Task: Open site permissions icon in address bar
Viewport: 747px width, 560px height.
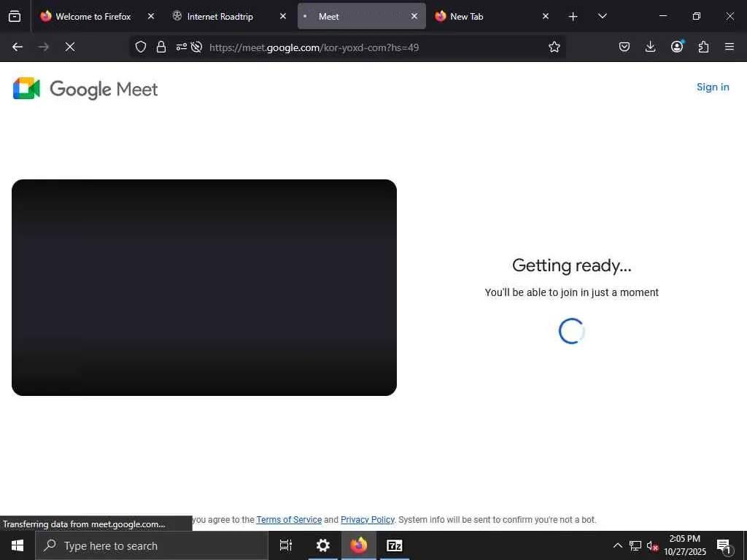Action: [181, 47]
